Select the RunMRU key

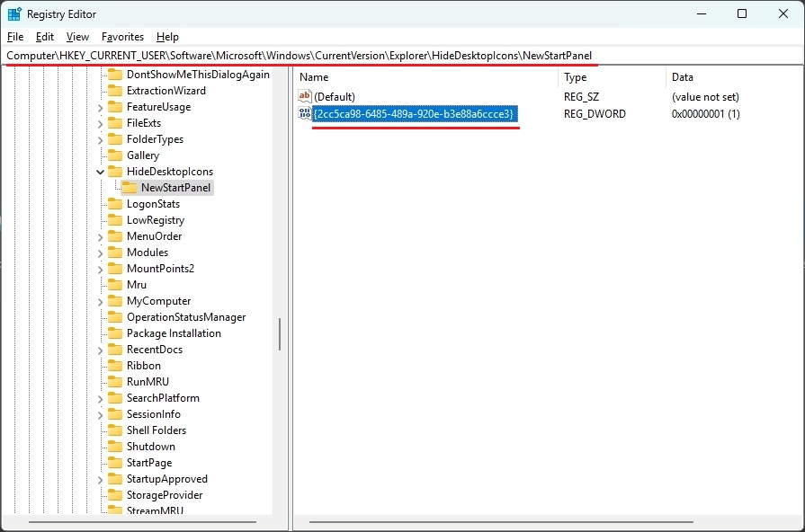pyautogui.click(x=148, y=382)
